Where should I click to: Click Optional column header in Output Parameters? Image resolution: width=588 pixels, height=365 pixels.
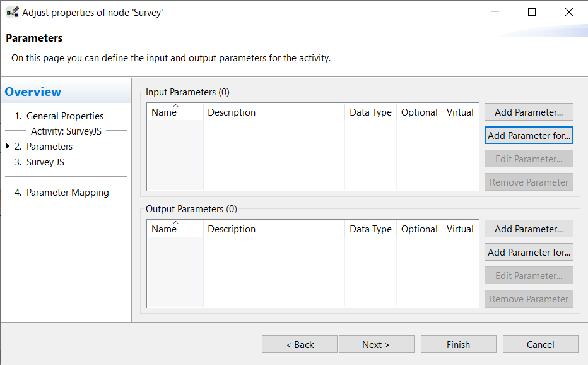419,229
